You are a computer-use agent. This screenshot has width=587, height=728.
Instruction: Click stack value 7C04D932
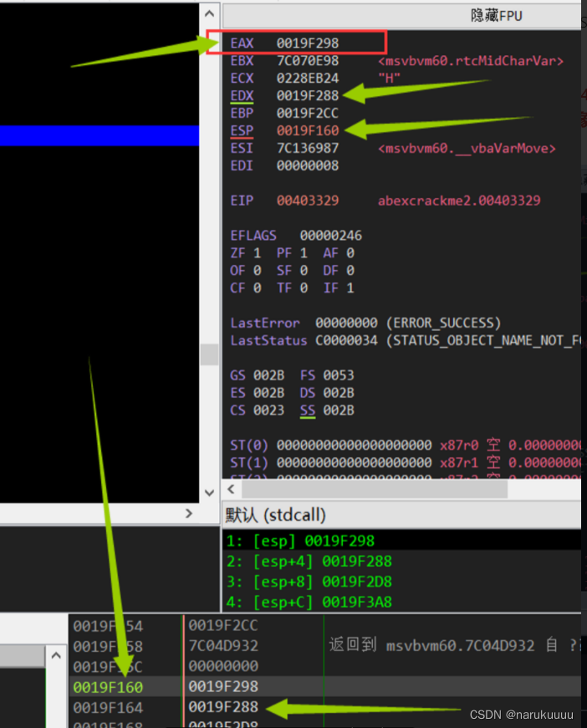223,646
